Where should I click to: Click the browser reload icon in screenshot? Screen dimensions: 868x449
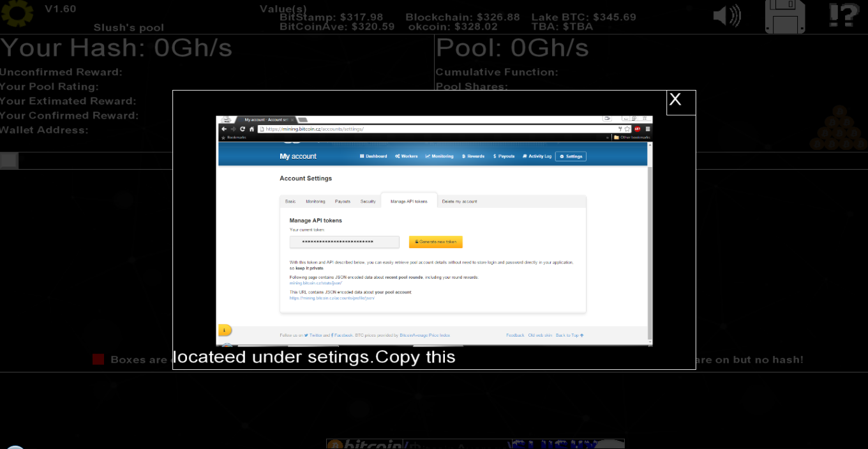(243, 129)
